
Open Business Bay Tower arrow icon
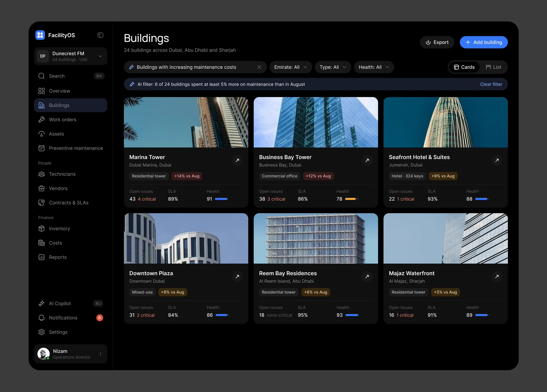[367, 160]
